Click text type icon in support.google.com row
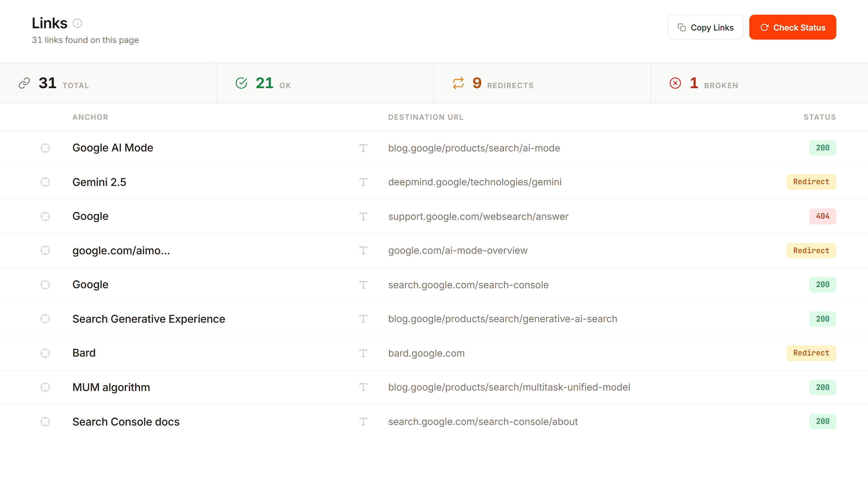This screenshot has height=486, width=868. pos(363,216)
